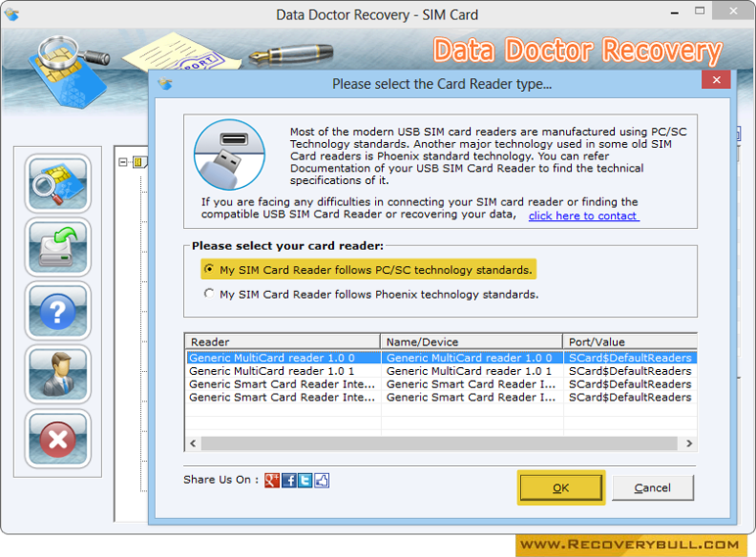Image resolution: width=756 pixels, height=557 pixels.
Task: Click the SIM card tree node icon
Action: [x=139, y=162]
